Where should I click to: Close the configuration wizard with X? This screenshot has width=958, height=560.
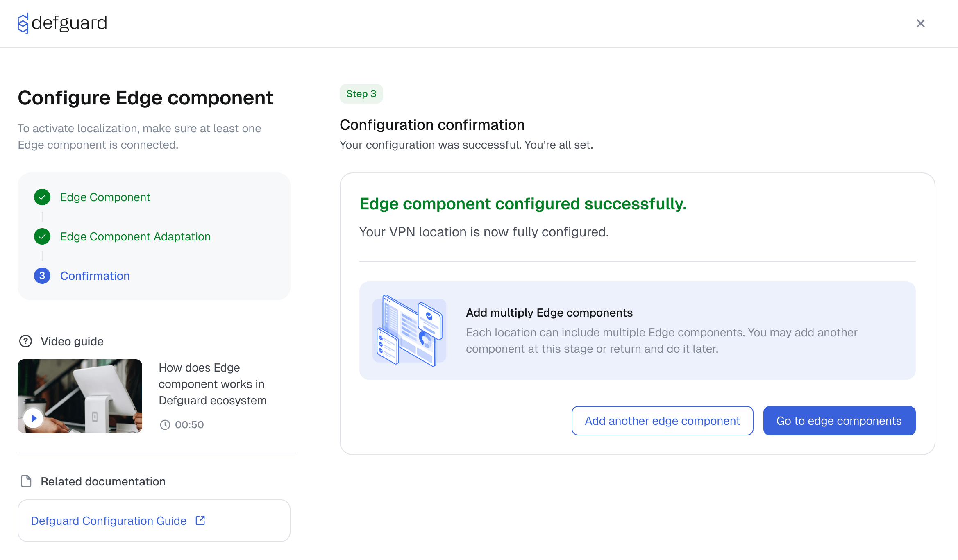click(x=920, y=23)
